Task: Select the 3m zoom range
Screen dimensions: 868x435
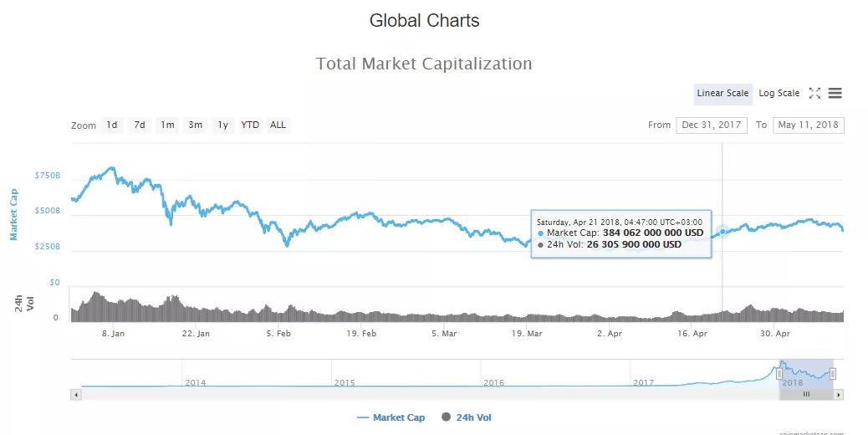Action: coord(195,125)
